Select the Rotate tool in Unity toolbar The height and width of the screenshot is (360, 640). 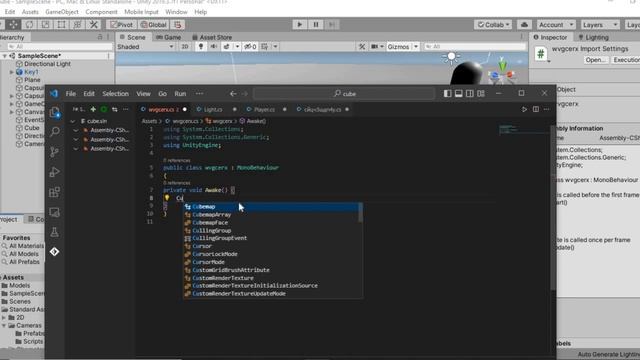29,24
